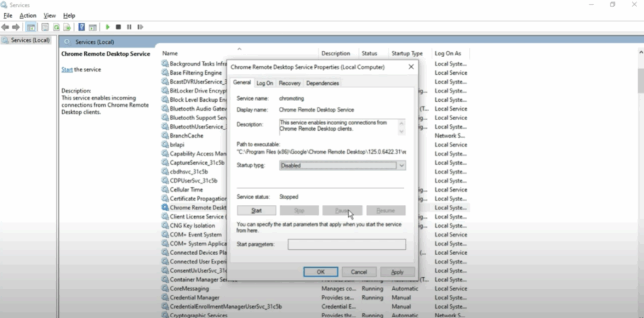
Task: Select the BranchCache service gear icon
Action: 165,135
